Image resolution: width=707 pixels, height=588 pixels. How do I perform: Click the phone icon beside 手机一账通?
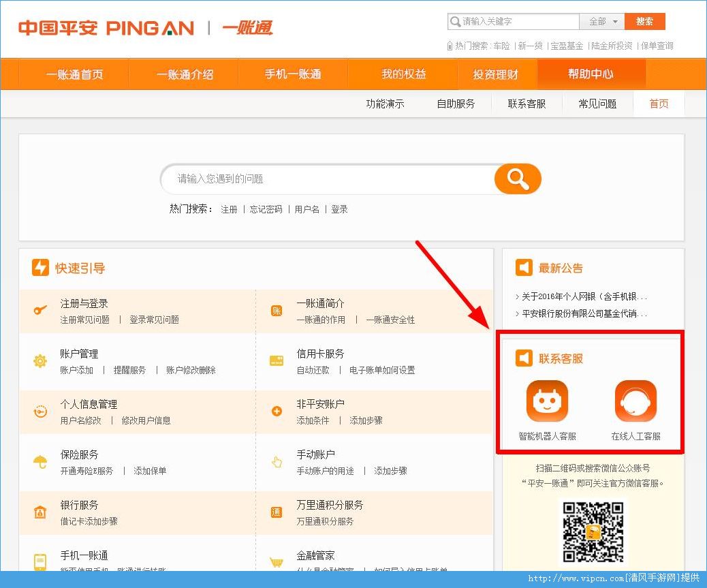39,563
